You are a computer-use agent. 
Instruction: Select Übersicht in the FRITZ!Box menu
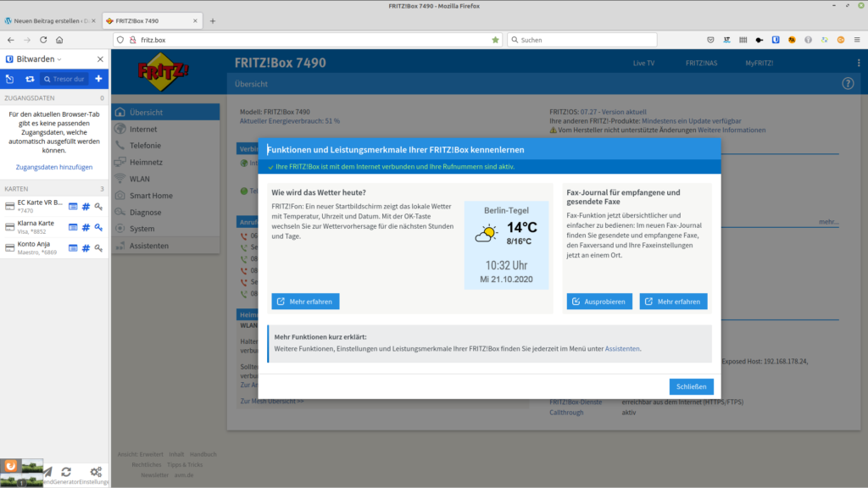coord(165,113)
